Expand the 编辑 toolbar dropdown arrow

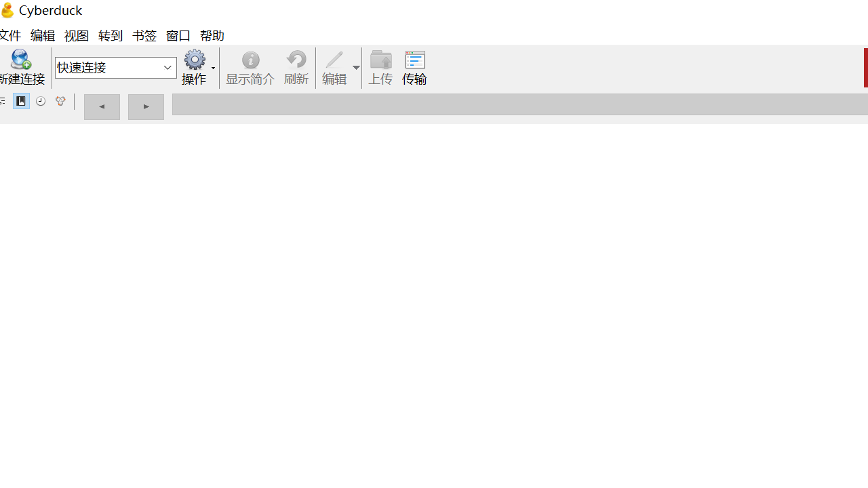(x=356, y=68)
